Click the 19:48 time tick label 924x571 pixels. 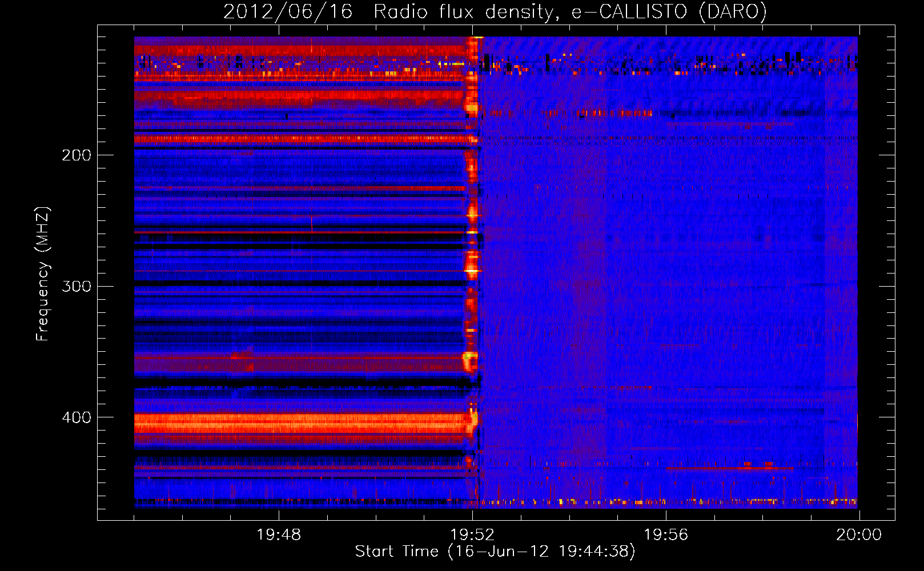pyautogui.click(x=279, y=535)
